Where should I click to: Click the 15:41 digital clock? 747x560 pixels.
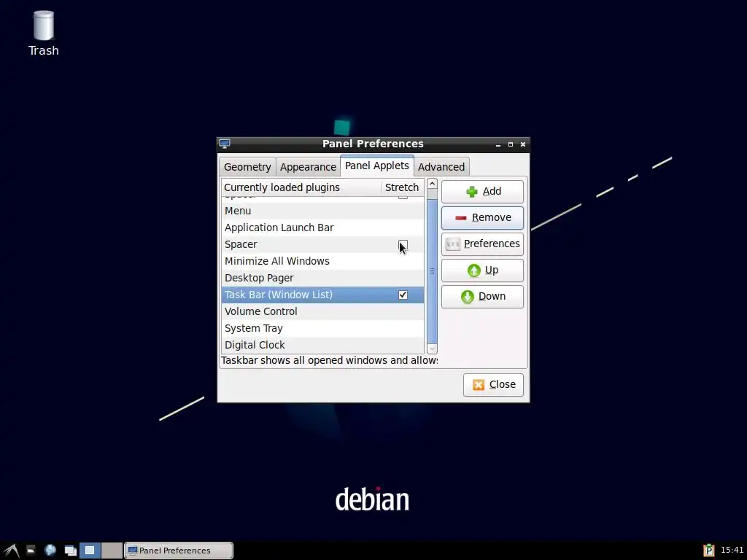click(x=732, y=550)
